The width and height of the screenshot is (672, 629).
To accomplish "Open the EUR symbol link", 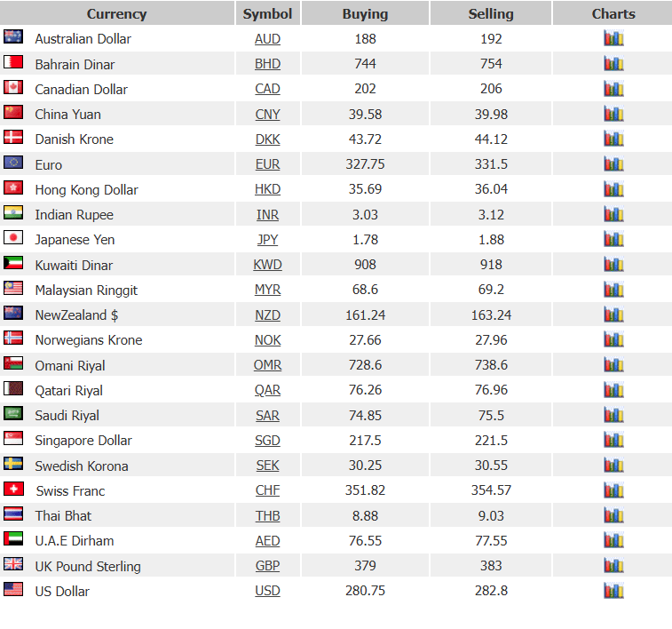I will [267, 164].
